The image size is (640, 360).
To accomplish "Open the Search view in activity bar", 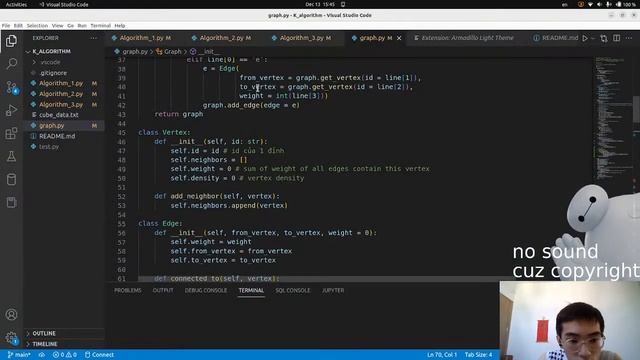I will (x=11, y=64).
